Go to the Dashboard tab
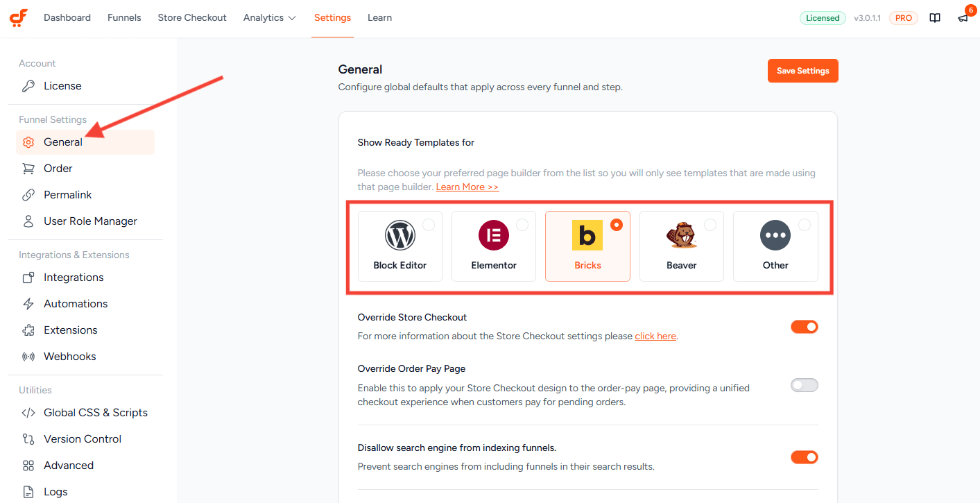 (67, 18)
